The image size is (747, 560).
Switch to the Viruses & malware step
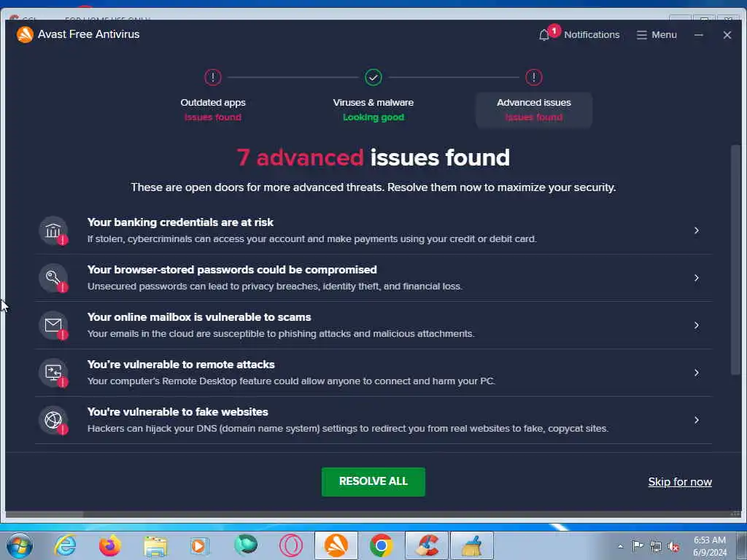click(x=373, y=109)
